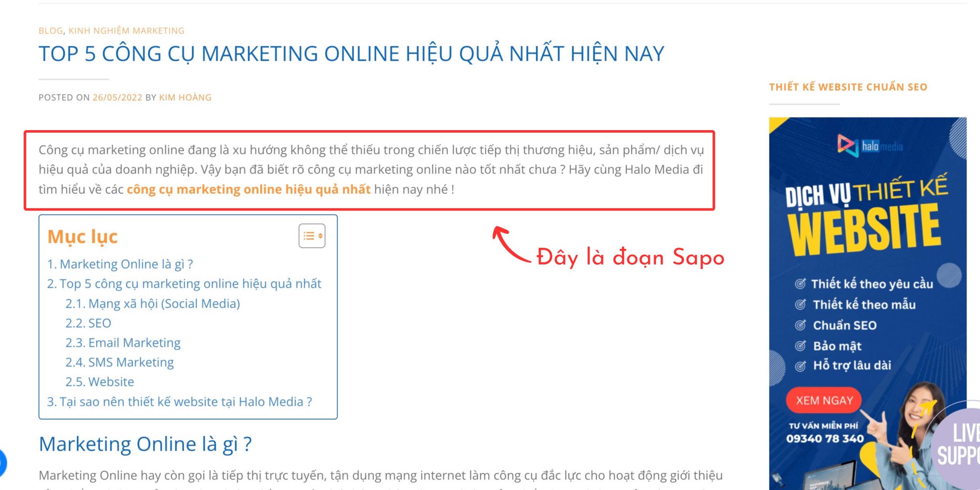Jump to '2. Top 5 công cụ marketing online' section

coord(184,284)
